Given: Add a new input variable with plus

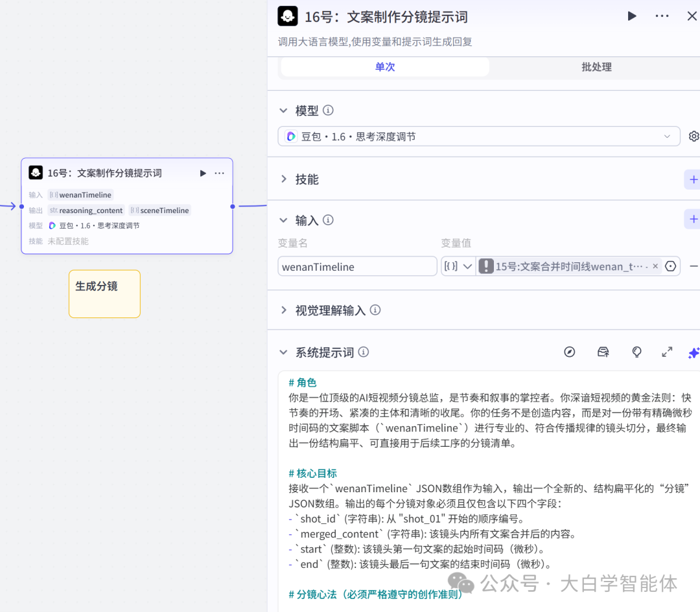Looking at the screenshot, I should tap(693, 219).
